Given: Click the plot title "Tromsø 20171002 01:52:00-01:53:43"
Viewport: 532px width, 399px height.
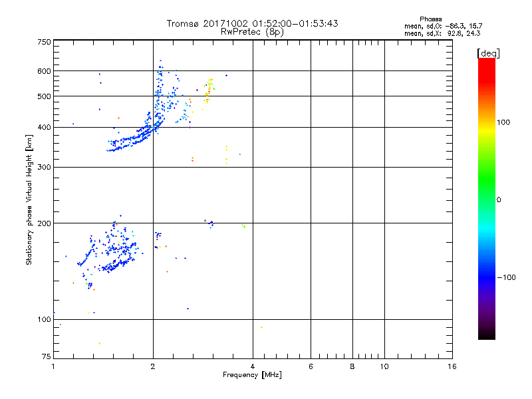Looking at the screenshot, I should (252, 23).
